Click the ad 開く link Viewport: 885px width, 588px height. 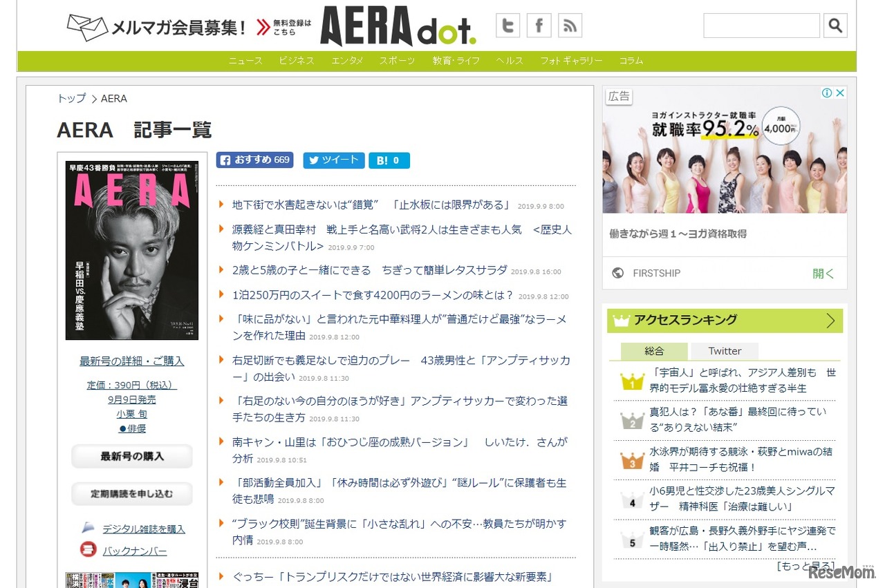(823, 273)
